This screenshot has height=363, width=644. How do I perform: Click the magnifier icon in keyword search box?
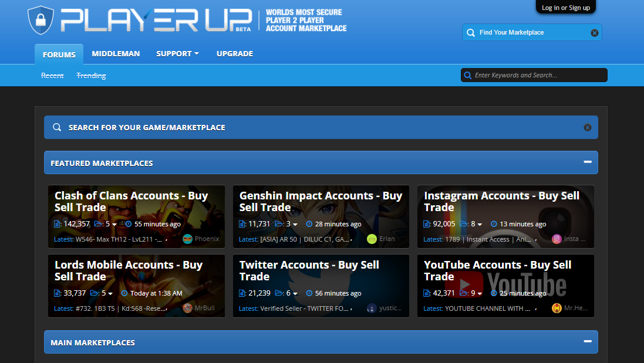pos(467,75)
